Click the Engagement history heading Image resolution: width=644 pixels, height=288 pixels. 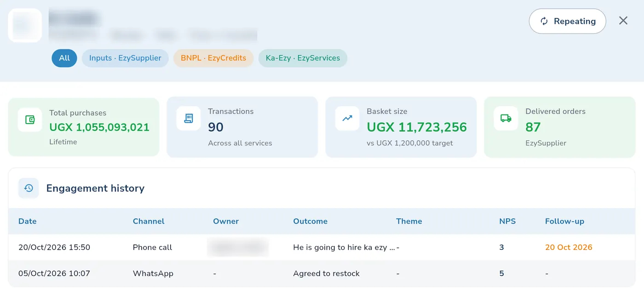[x=95, y=188]
